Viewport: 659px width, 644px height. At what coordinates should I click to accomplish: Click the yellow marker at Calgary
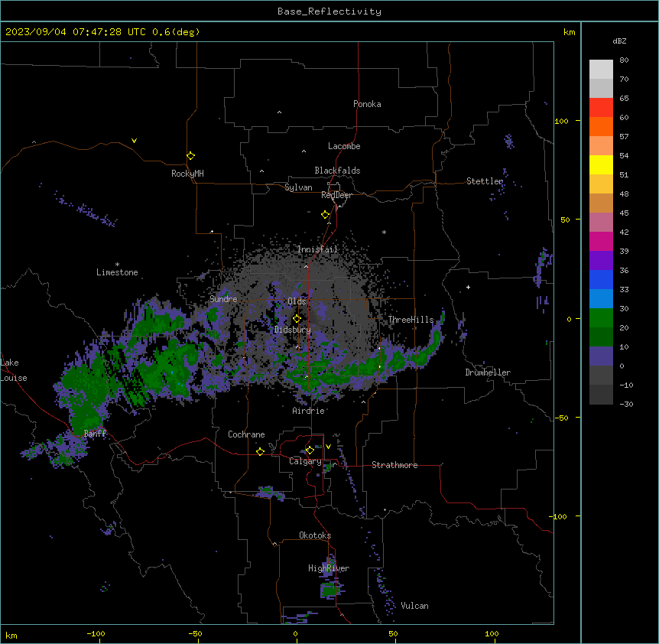tap(310, 450)
